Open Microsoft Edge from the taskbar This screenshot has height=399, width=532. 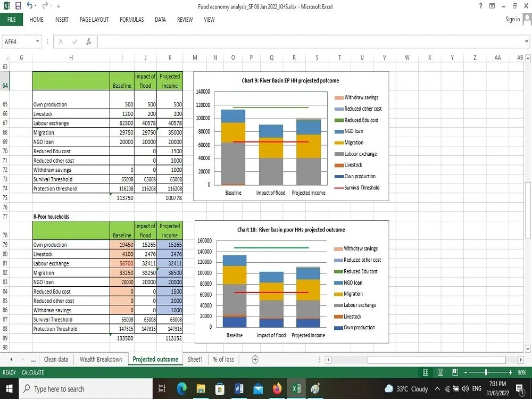point(181,389)
